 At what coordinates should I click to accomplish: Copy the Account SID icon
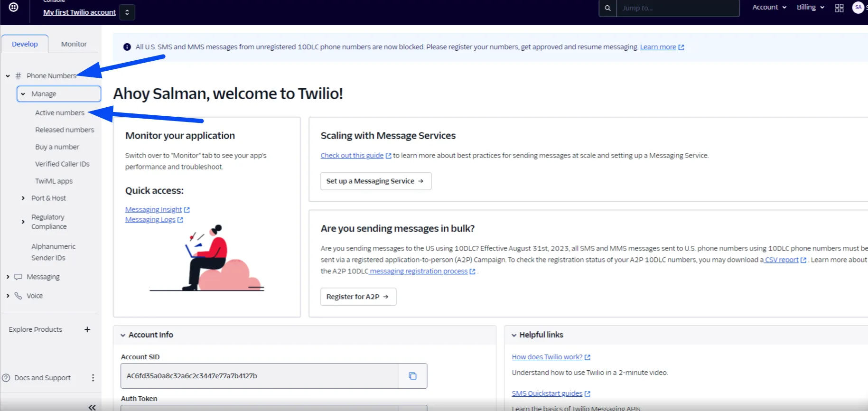[412, 376]
